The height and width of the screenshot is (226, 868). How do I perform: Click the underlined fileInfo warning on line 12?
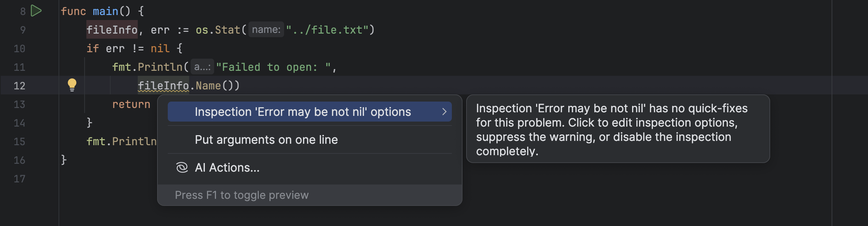[x=163, y=86]
